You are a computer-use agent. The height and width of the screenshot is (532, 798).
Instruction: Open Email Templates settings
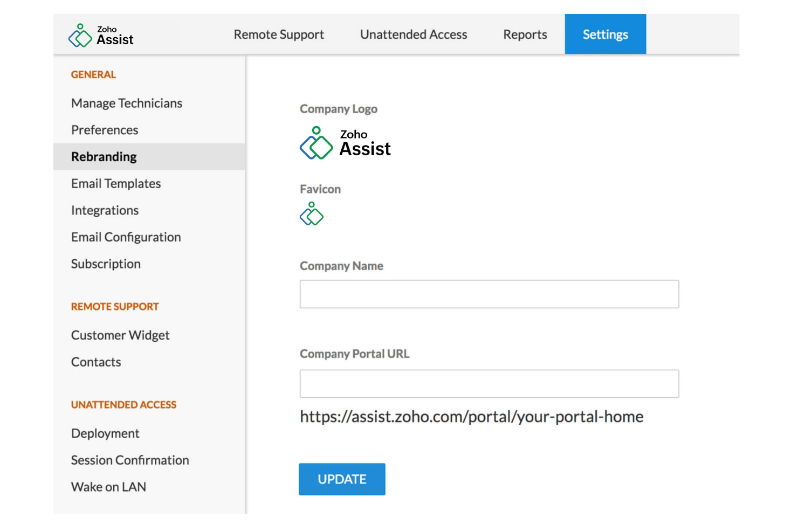[116, 183]
